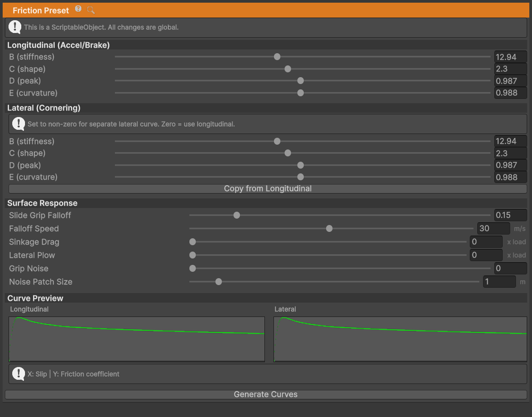Click the Lateral D (peak) slider handle
Image resolution: width=532 pixels, height=417 pixels.
pyautogui.click(x=301, y=165)
